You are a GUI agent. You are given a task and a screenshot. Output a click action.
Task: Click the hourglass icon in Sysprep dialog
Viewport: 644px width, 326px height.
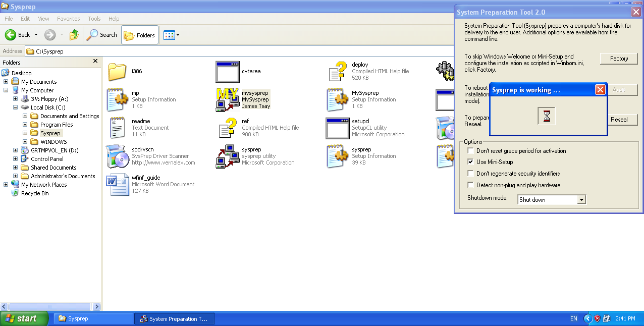point(546,117)
